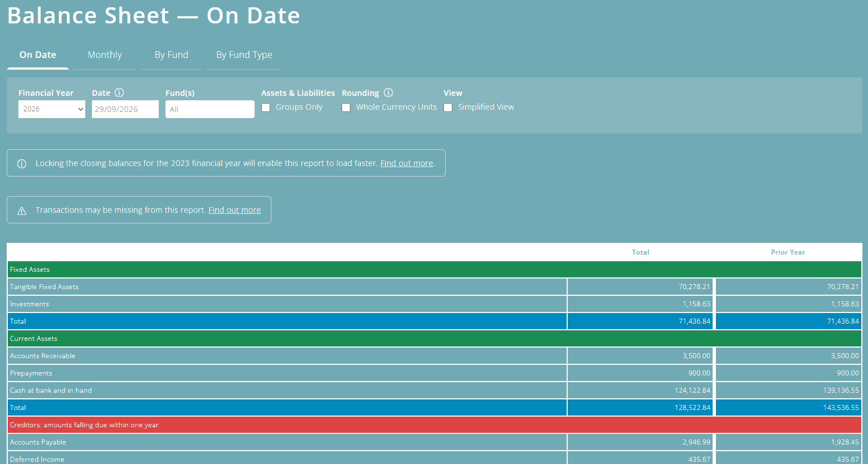Click the 139,136.55 prior year cash value
This screenshot has width=868, height=464.
point(841,390)
